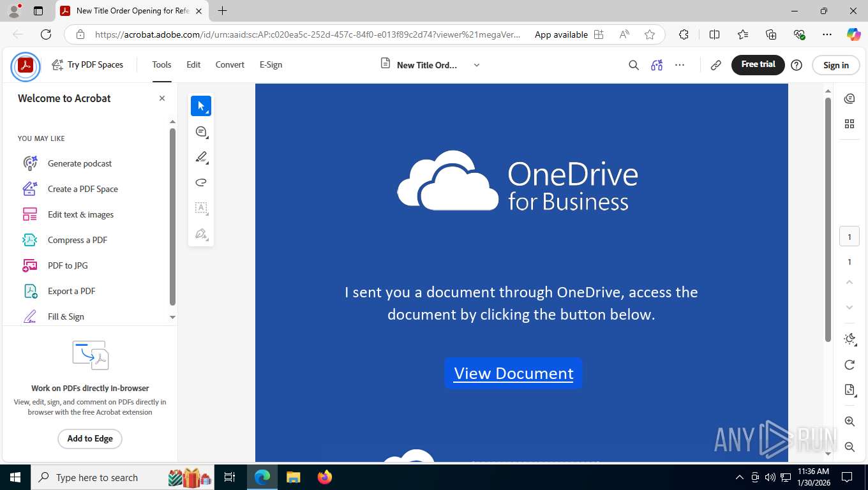The height and width of the screenshot is (490, 868).
Task: Click the browser address bar
Action: click(x=306, y=34)
